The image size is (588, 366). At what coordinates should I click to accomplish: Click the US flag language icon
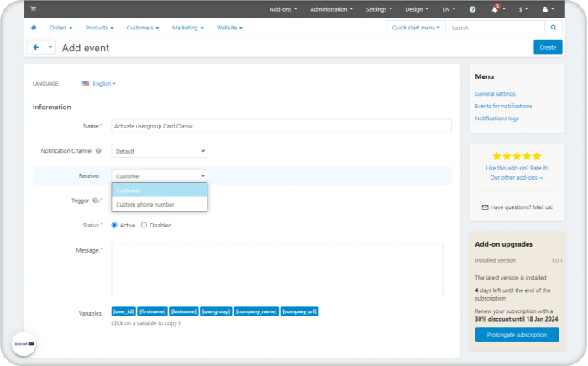(x=86, y=83)
